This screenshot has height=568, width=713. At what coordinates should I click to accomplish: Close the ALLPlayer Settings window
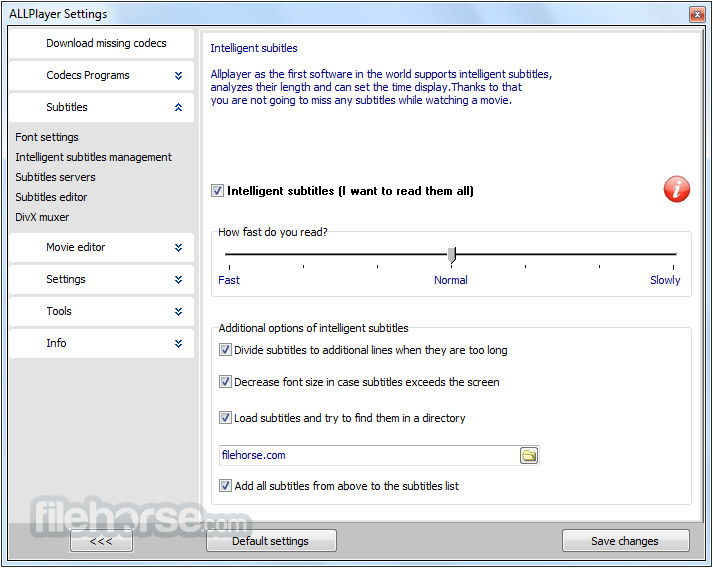[697, 15]
